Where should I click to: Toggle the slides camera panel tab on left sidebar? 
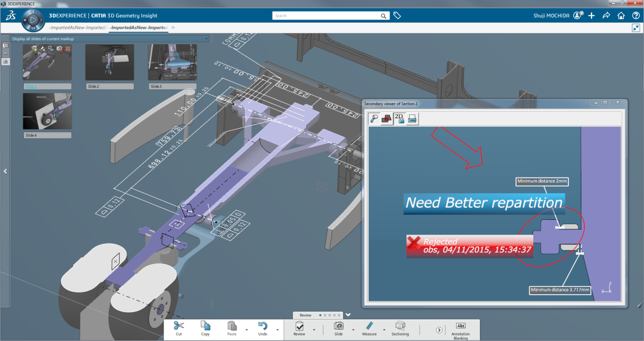(6, 61)
